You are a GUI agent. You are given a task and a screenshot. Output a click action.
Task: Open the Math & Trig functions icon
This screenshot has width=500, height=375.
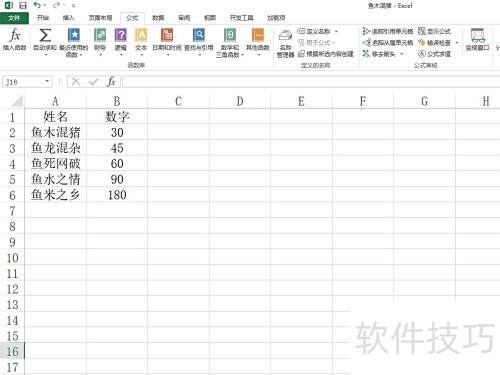(x=230, y=35)
